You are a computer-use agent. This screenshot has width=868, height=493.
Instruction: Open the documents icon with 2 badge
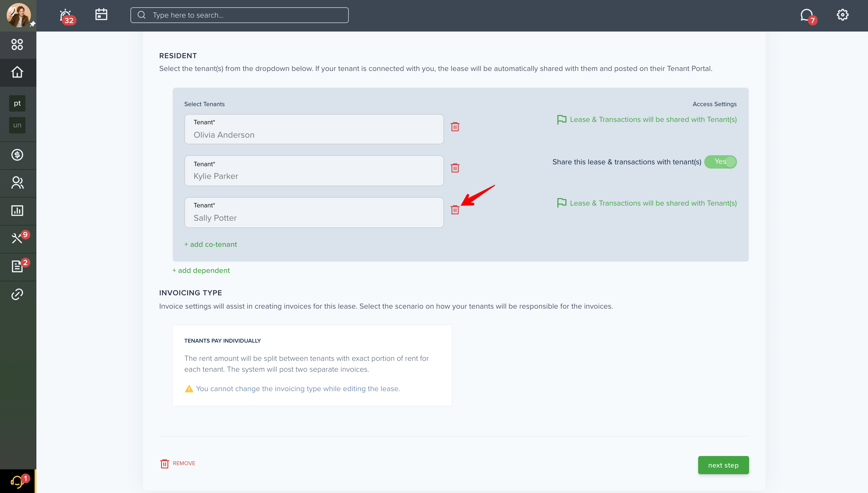pyautogui.click(x=17, y=266)
